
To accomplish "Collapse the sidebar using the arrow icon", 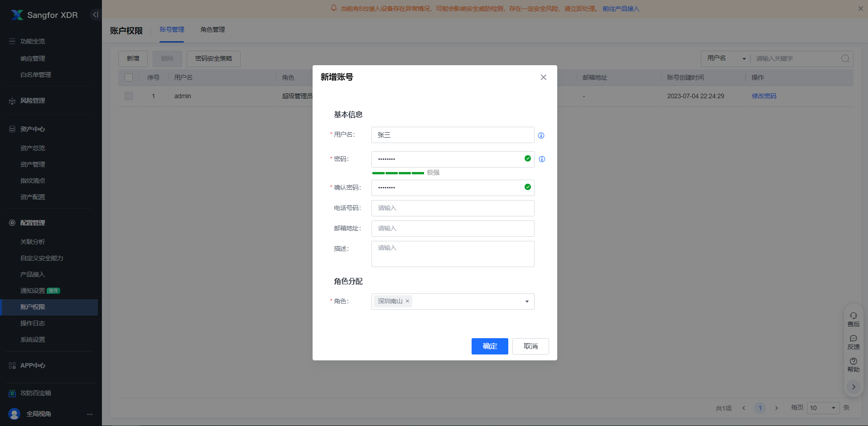I will click(x=95, y=14).
